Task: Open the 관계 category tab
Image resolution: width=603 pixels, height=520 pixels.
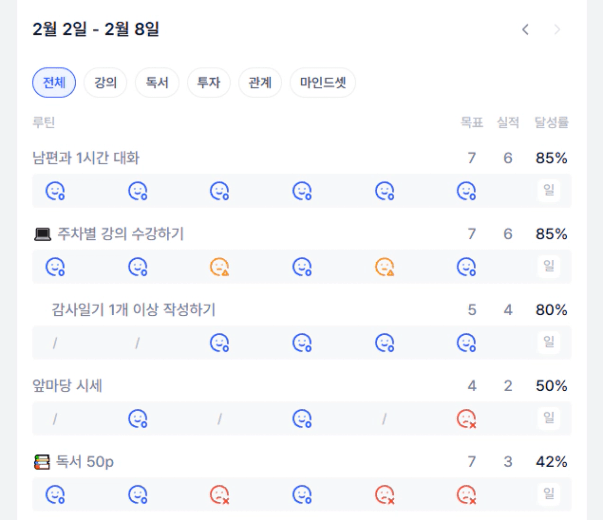Action: [260, 83]
